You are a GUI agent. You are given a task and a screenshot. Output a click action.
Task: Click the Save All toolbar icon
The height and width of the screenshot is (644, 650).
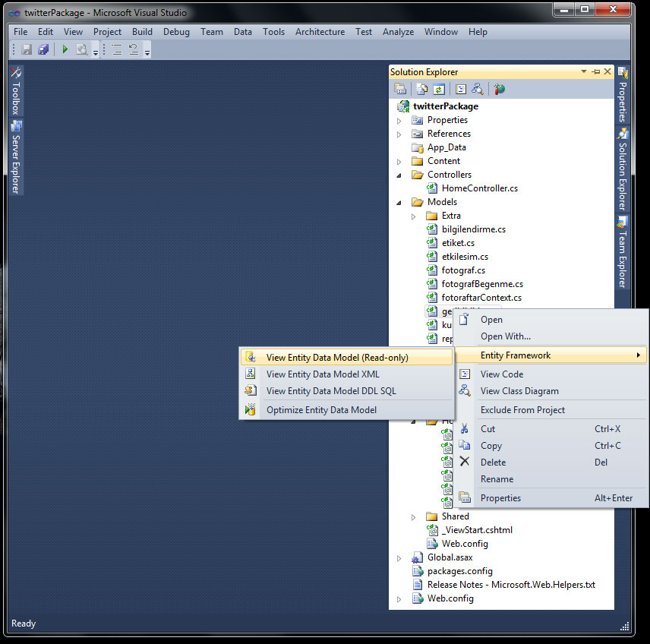43,49
